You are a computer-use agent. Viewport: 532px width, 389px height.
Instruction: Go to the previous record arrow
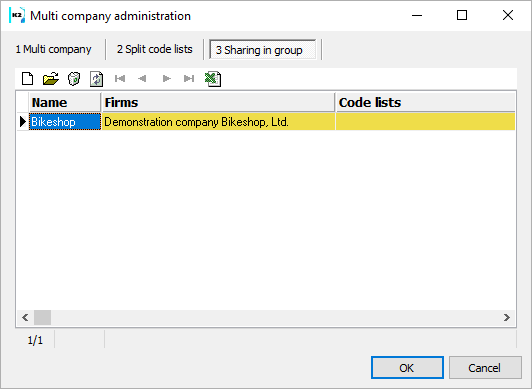pyautogui.click(x=142, y=79)
